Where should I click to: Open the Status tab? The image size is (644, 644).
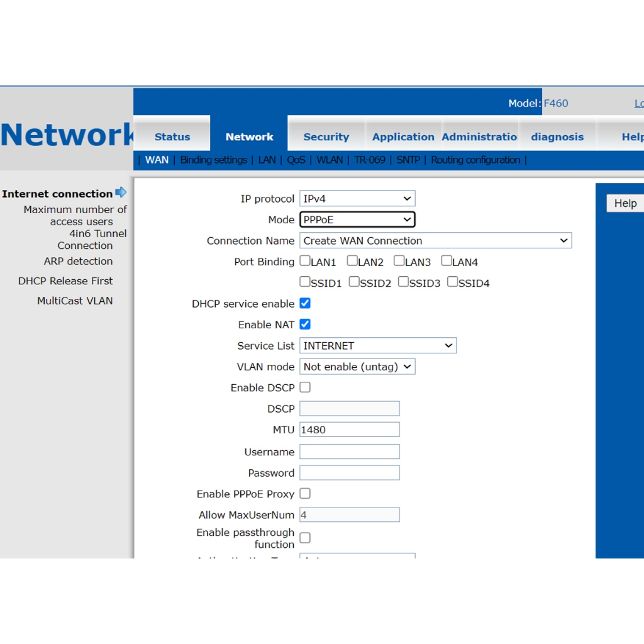[x=172, y=136]
